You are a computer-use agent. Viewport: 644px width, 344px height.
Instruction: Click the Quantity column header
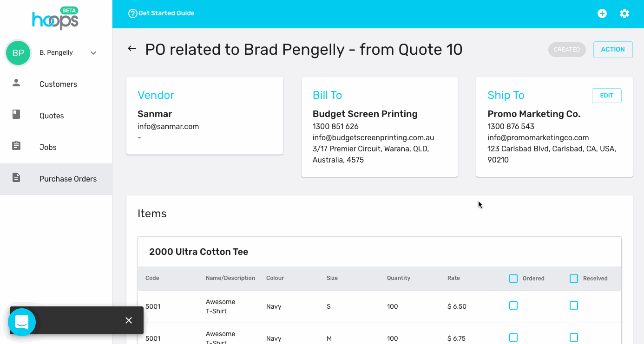399,278
